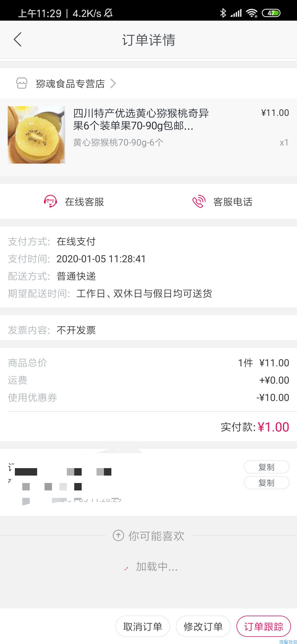Expand the 猕魂食品专营店 store chevron
Image resolution: width=297 pixels, height=644 pixels.
(x=113, y=83)
